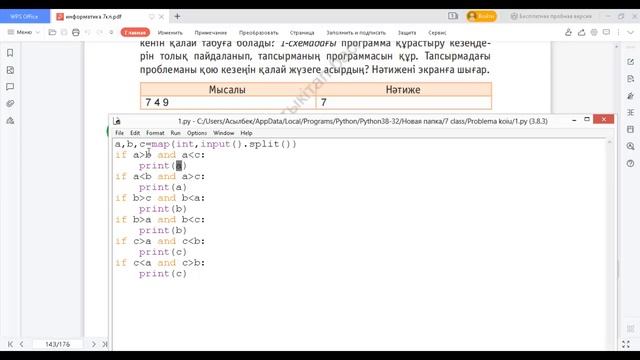Open Options menu in IDLE editor
This screenshot has width=640, height=360.
tap(197, 133)
